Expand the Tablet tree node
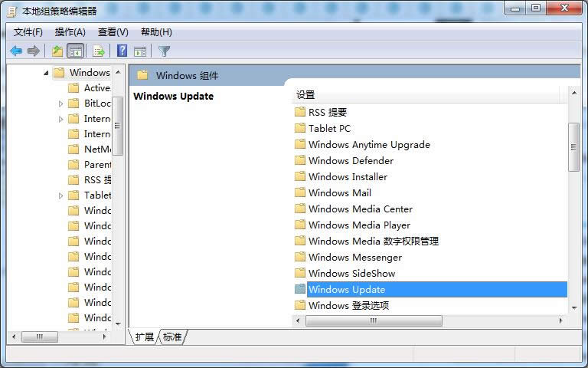The height and width of the screenshot is (368, 588). click(x=61, y=195)
